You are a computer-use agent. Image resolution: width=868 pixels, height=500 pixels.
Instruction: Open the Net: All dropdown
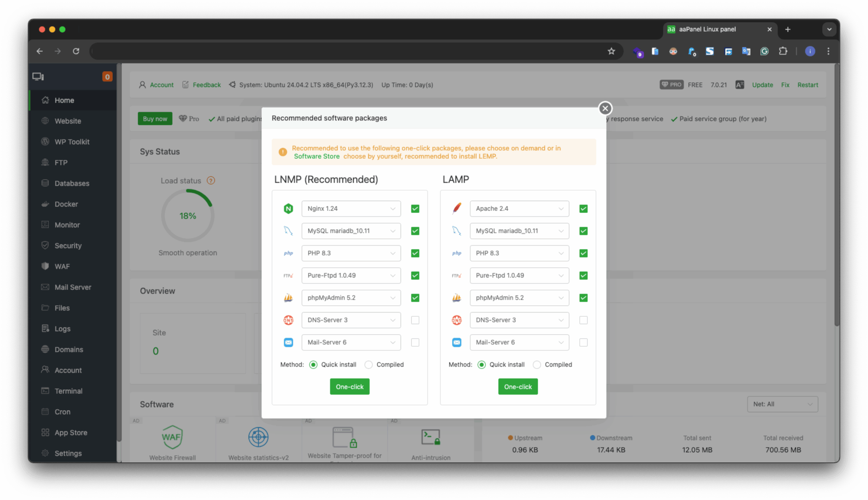click(x=782, y=404)
